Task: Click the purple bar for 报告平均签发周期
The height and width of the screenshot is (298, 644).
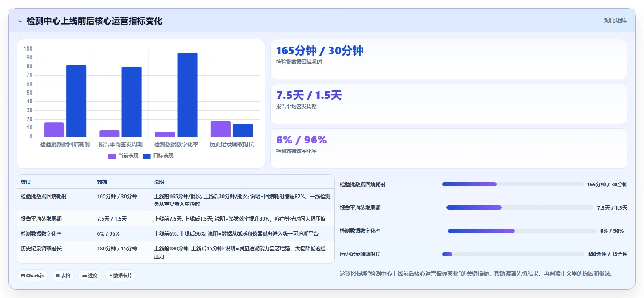Action: point(110,133)
